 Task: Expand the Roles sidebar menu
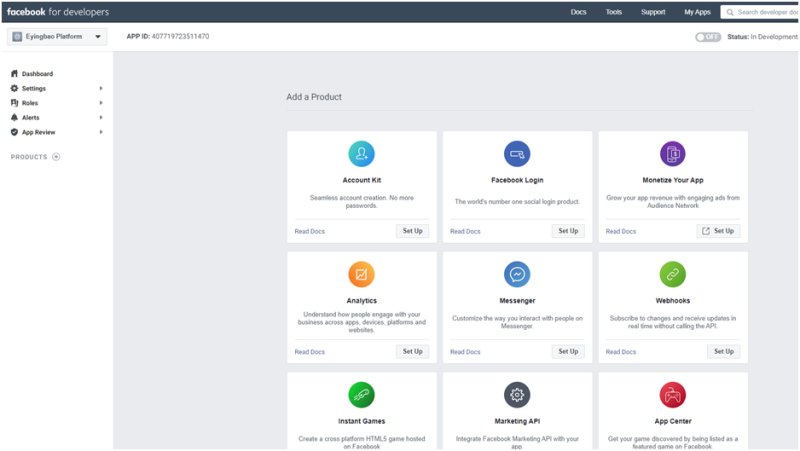click(x=31, y=103)
